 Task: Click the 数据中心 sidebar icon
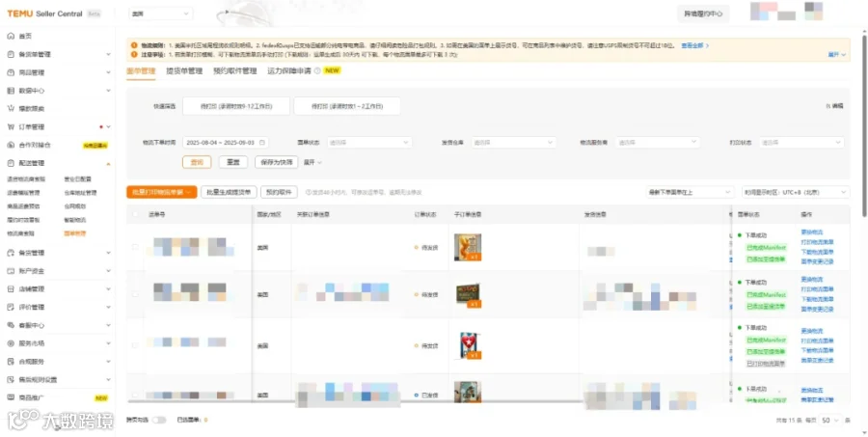(11, 91)
